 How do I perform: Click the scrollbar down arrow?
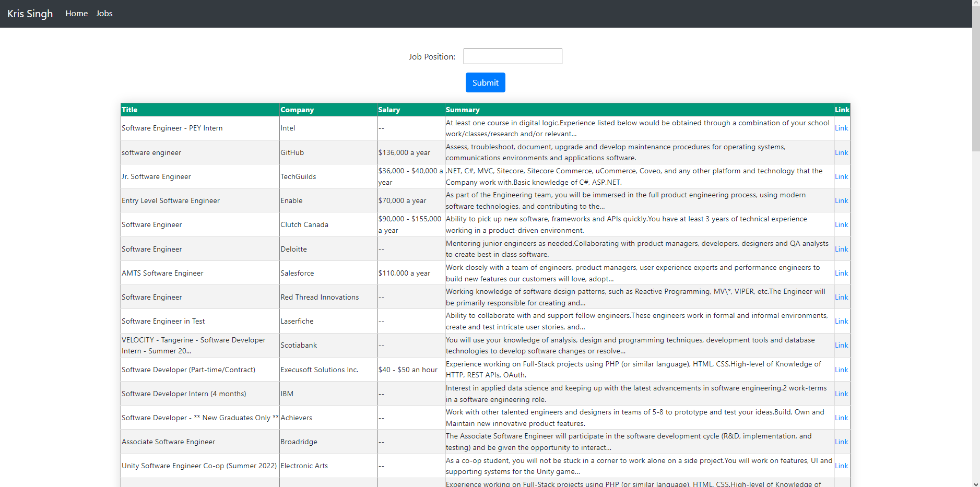[976, 484]
